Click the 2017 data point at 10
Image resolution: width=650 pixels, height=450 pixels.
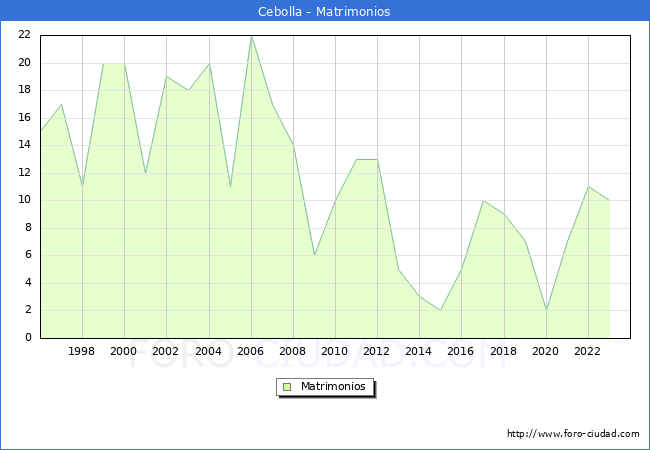pyautogui.click(x=483, y=201)
